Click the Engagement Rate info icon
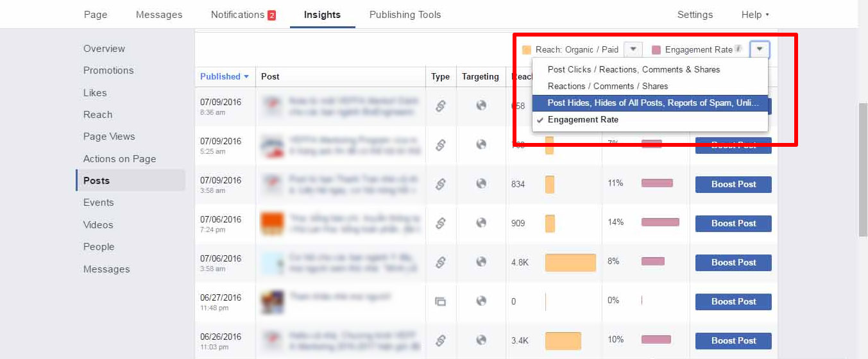Viewport: 868px width, 359px height. tap(738, 49)
